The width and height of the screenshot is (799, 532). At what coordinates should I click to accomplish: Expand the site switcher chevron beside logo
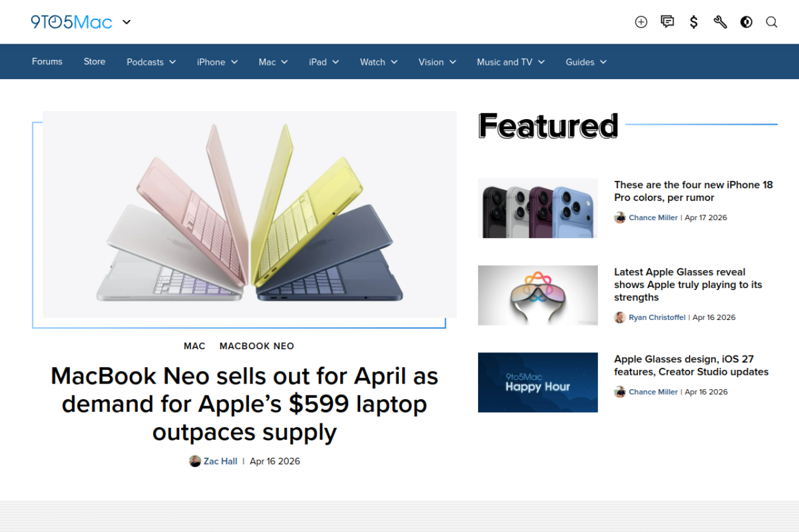(x=127, y=22)
